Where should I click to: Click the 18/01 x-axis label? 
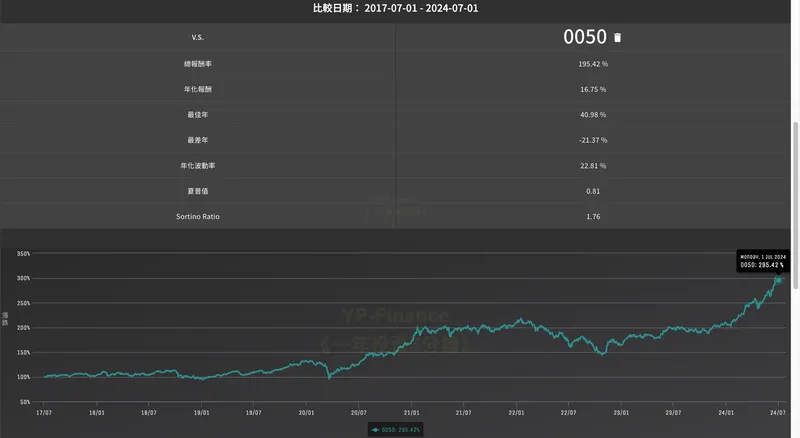96,412
